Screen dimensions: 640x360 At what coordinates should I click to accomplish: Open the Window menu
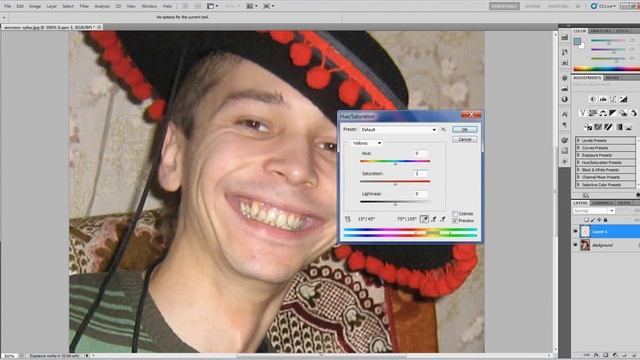pos(149,6)
